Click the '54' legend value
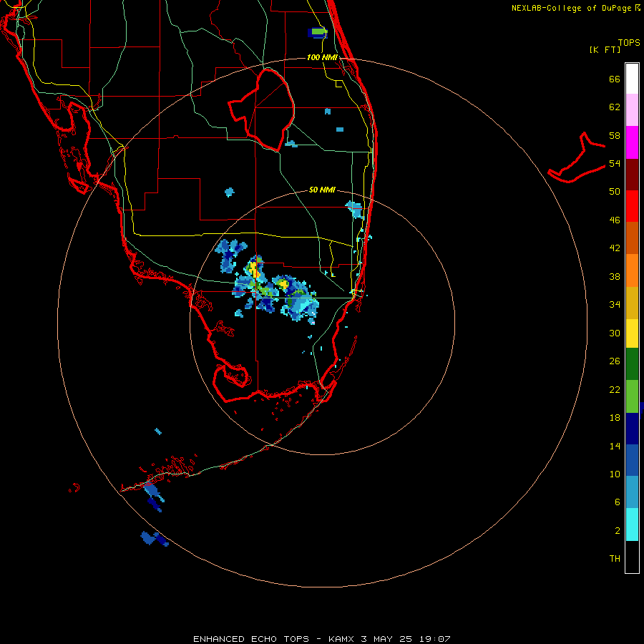This screenshot has width=644, height=644. pyautogui.click(x=615, y=163)
